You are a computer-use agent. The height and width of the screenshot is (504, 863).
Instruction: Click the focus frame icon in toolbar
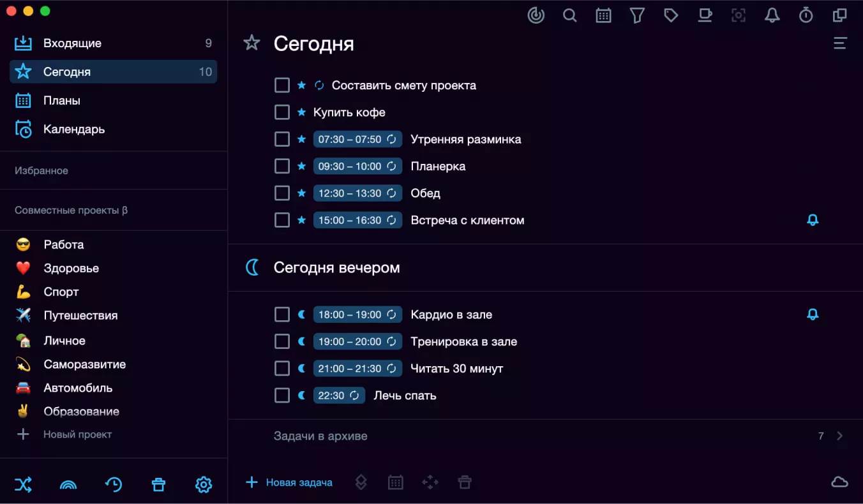tap(739, 15)
